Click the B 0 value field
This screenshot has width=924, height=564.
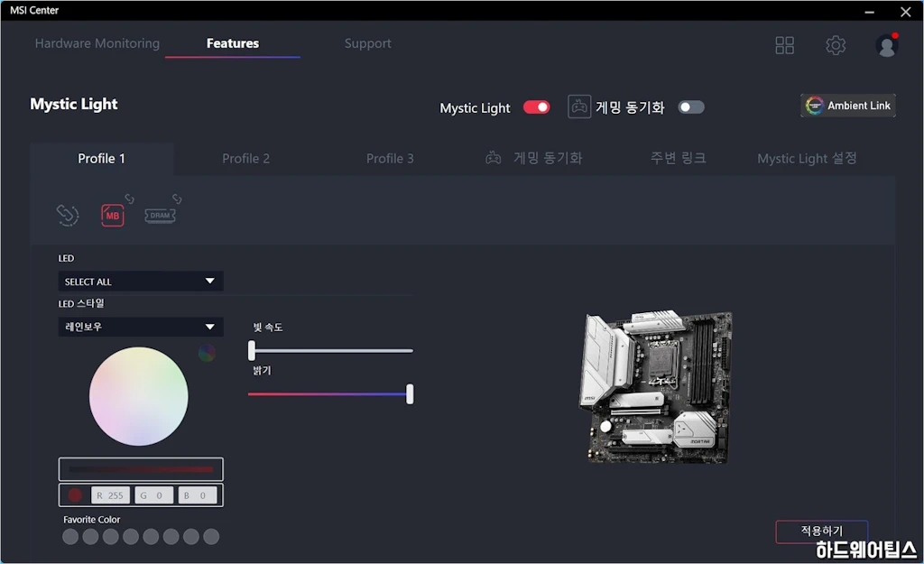pyautogui.click(x=198, y=495)
